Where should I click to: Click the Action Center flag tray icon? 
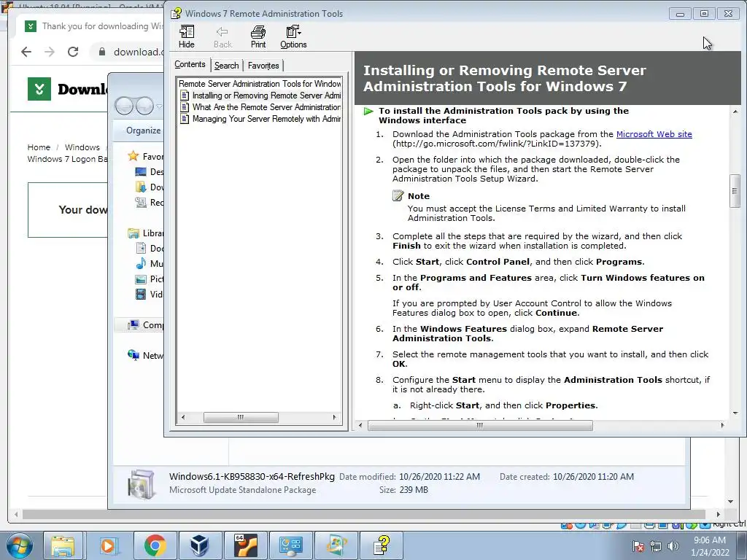pos(638,546)
